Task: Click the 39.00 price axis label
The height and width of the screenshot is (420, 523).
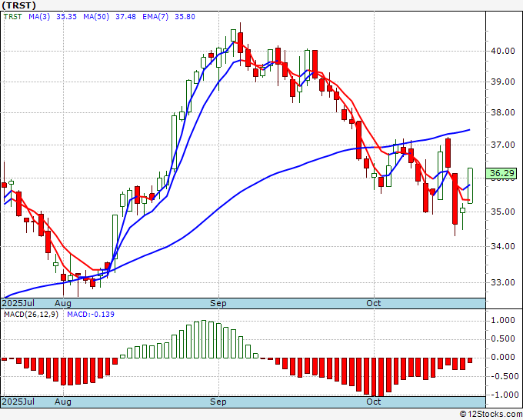Action: (502, 82)
